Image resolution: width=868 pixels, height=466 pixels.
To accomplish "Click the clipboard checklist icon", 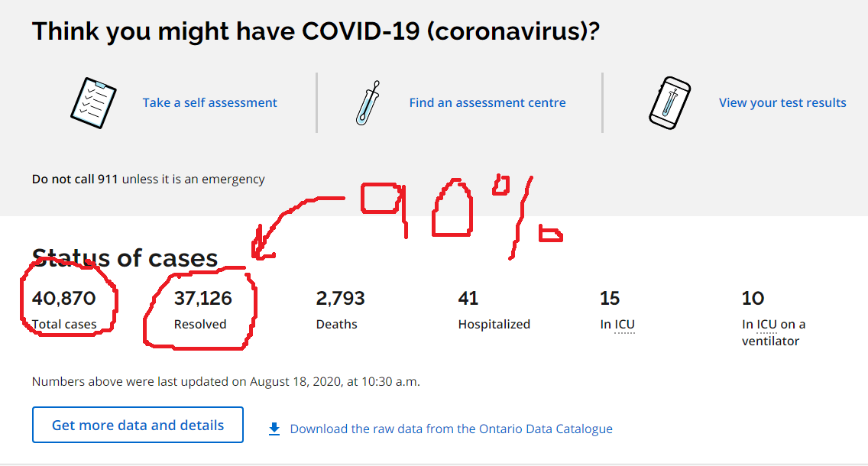I will coord(93,103).
